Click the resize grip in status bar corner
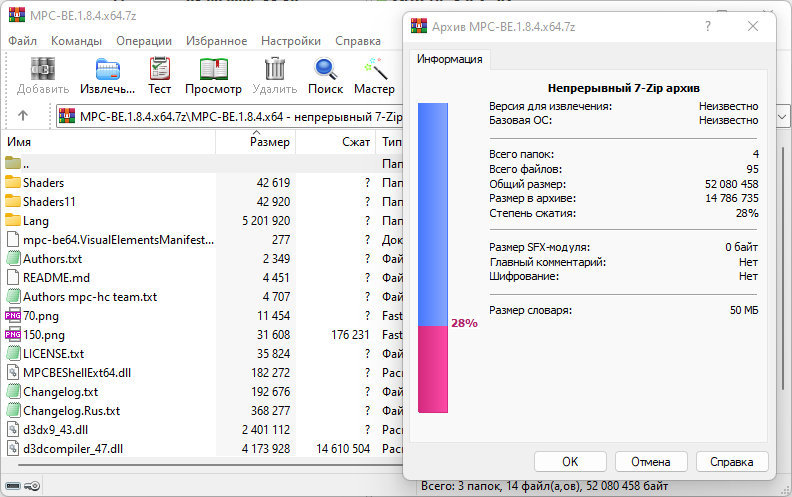This screenshot has height=497, width=792. [786, 489]
